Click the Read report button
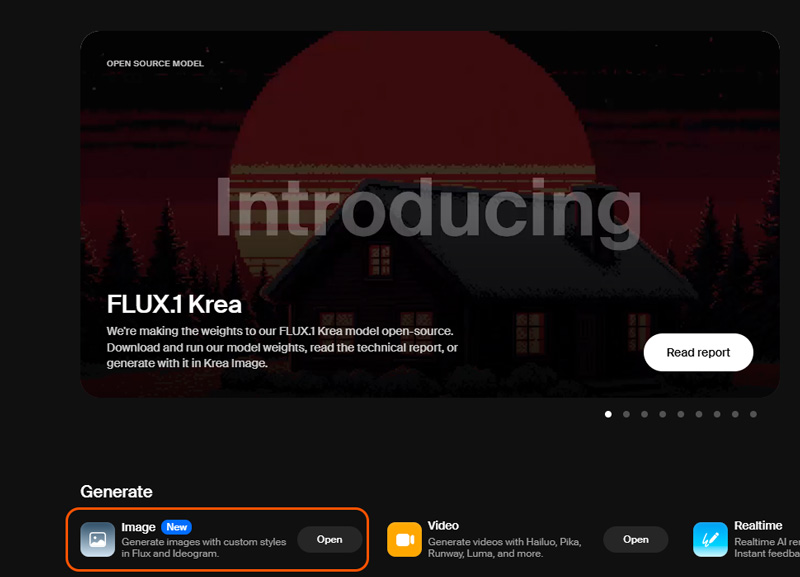The height and width of the screenshot is (577, 800). click(x=698, y=352)
